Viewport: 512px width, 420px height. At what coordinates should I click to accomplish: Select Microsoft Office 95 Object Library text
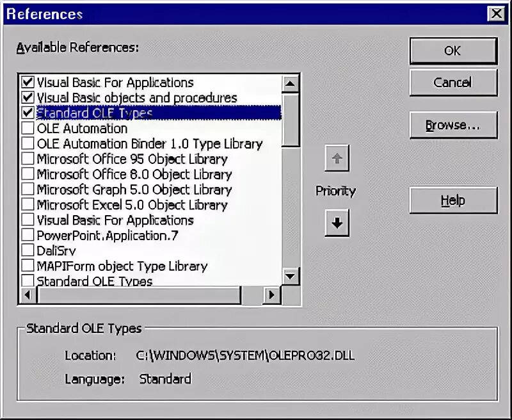pos(132,159)
